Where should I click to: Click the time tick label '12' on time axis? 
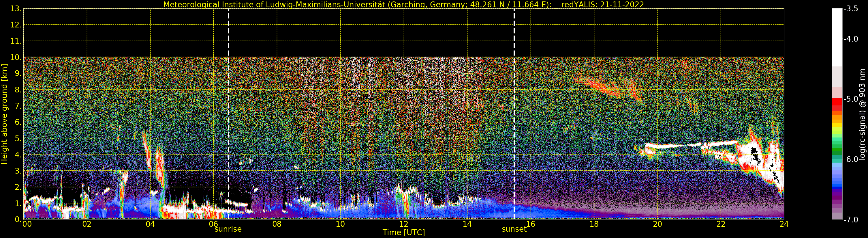click(x=404, y=224)
